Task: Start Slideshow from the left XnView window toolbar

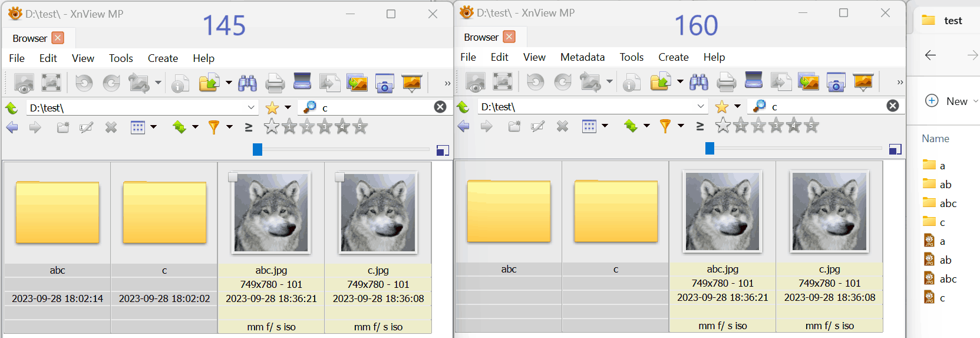Action: click(x=412, y=83)
